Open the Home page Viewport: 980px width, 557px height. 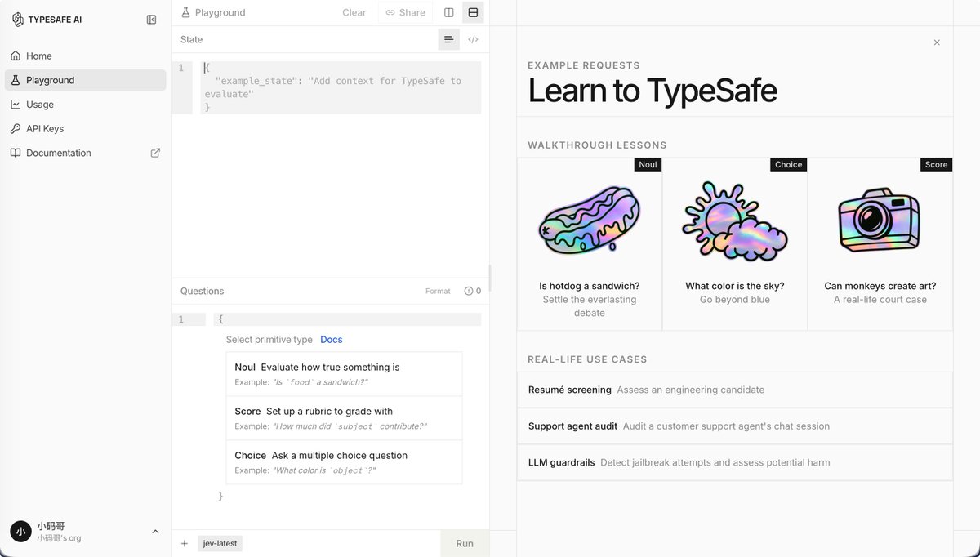tap(85, 56)
